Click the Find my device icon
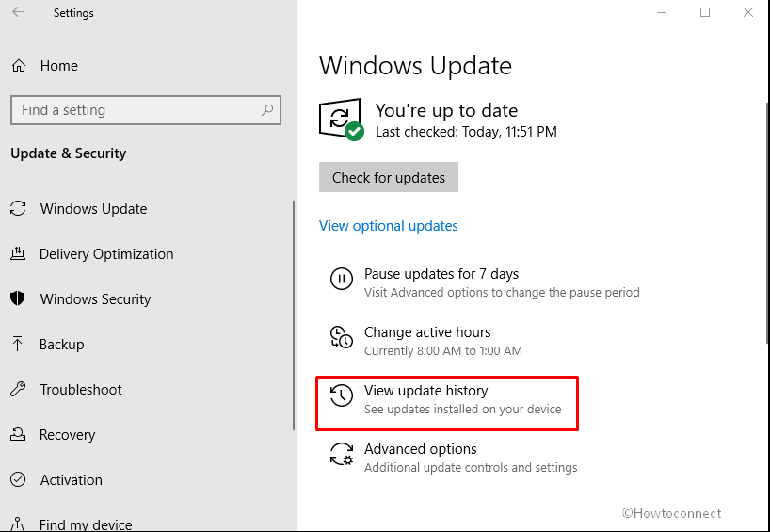The height and width of the screenshot is (532, 770). (18, 524)
